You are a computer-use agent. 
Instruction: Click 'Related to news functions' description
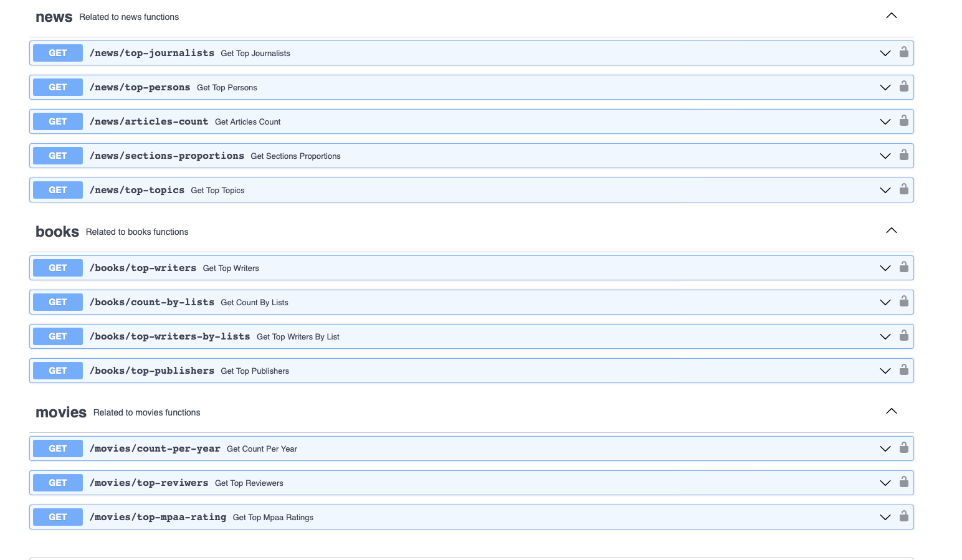coord(129,17)
